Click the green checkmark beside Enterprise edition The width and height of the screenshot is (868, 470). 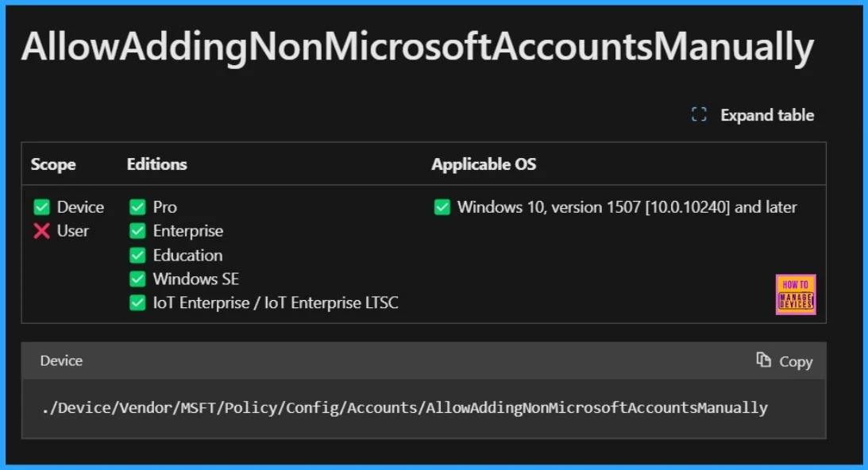tap(138, 231)
